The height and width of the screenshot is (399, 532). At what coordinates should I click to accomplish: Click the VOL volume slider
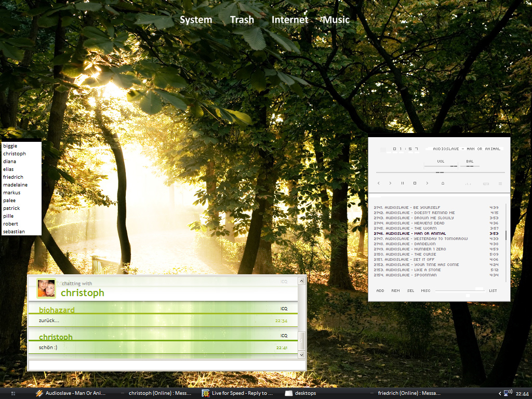(x=441, y=166)
